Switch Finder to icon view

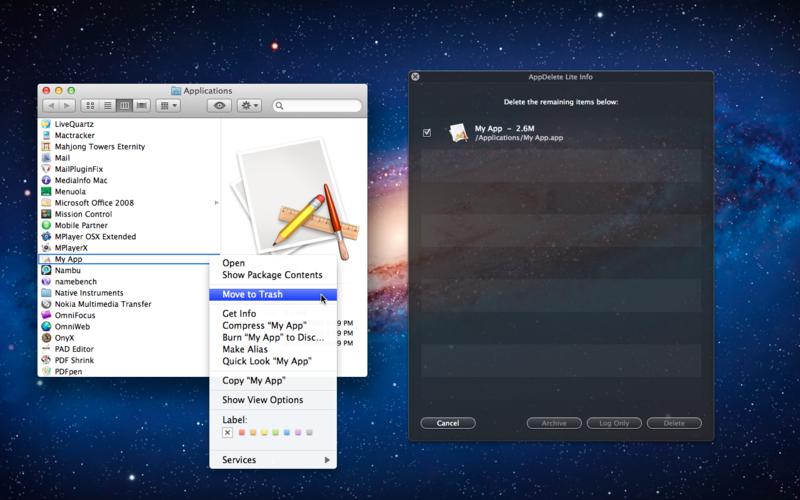point(90,106)
